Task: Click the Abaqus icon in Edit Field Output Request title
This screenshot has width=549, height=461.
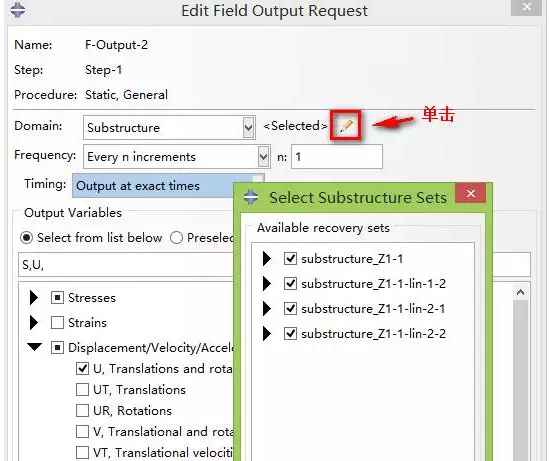Action: [18, 9]
